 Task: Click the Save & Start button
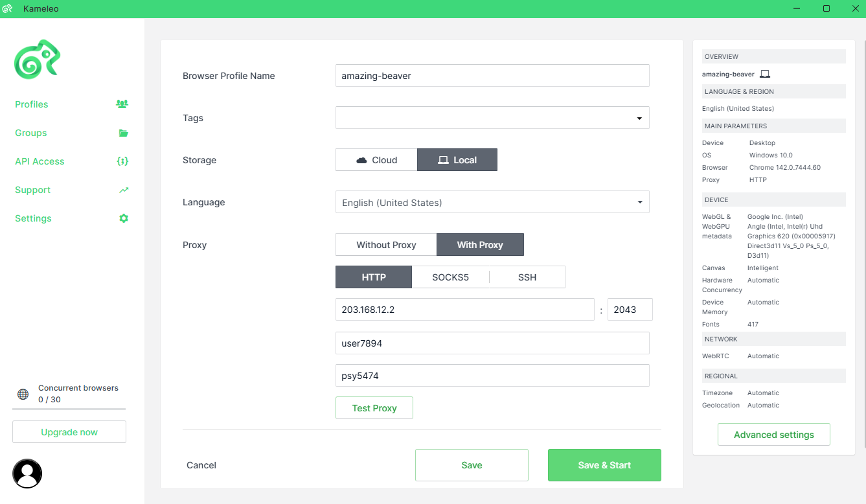tap(604, 465)
